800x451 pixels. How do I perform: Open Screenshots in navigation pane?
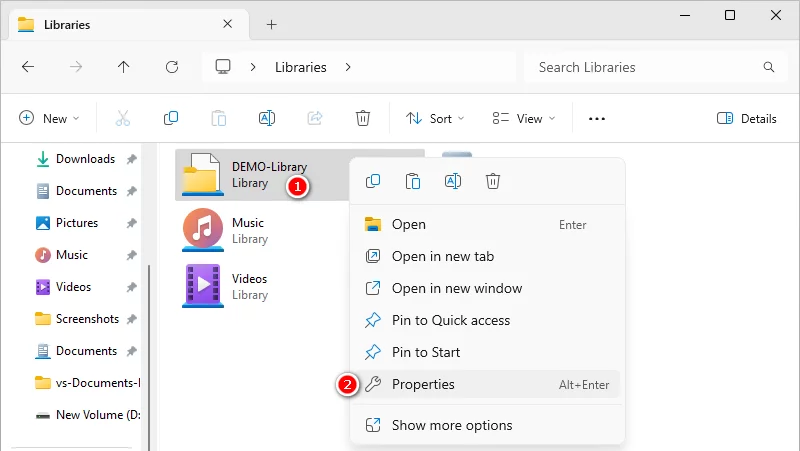[x=87, y=319]
